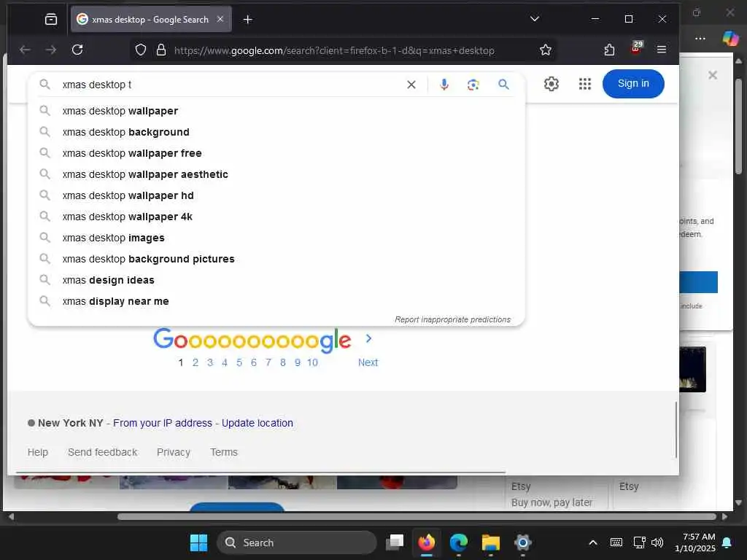This screenshot has width=747, height=560.
Task: Open the touch keyboard tray icon
Action: click(616, 542)
